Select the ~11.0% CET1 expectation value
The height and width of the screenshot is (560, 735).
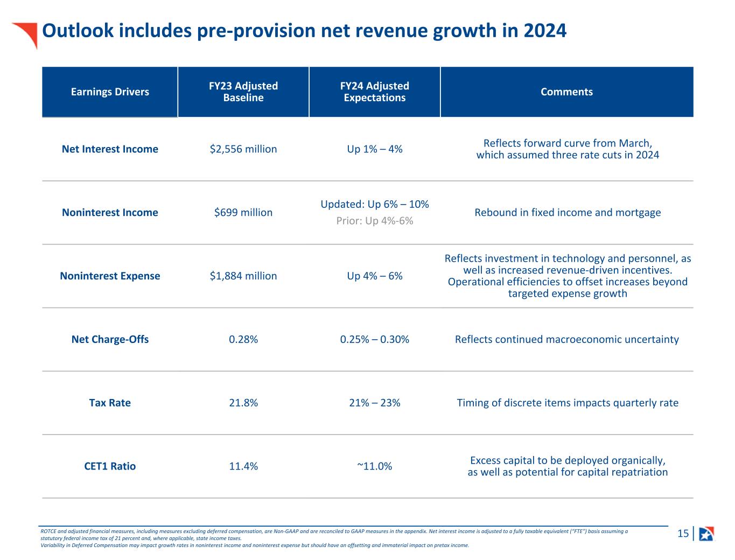(375, 466)
